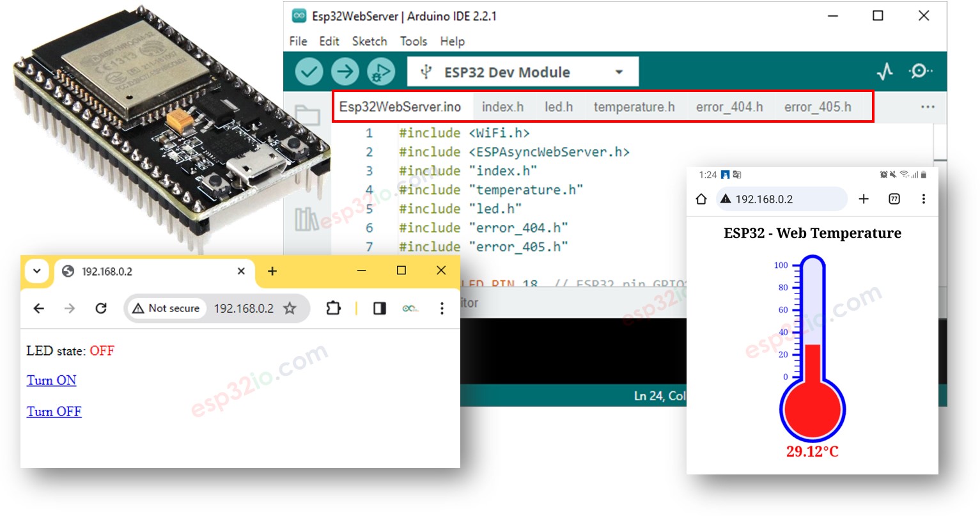Open the Library Manager sidebar icon
This screenshot has width=980, height=516.
[306, 219]
